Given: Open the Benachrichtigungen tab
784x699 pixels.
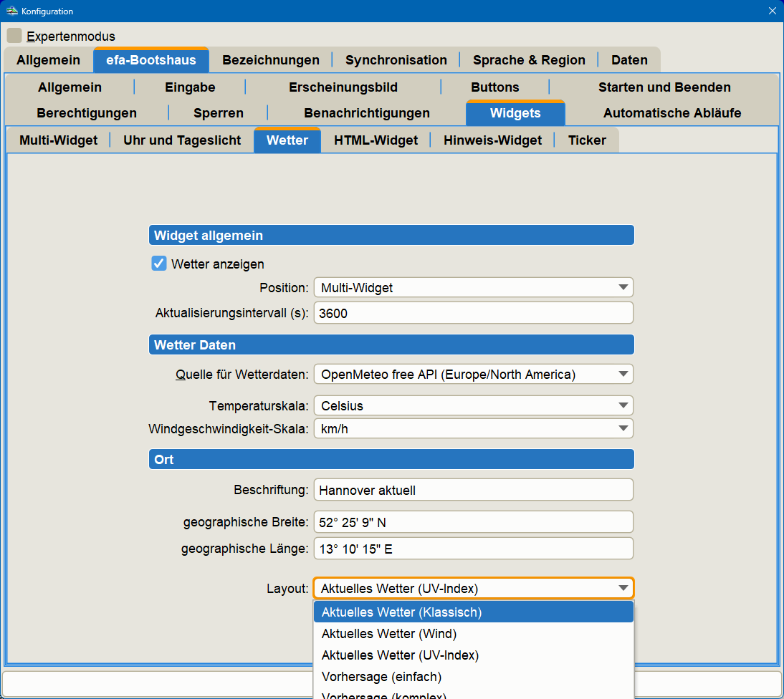Looking at the screenshot, I should click(x=366, y=113).
